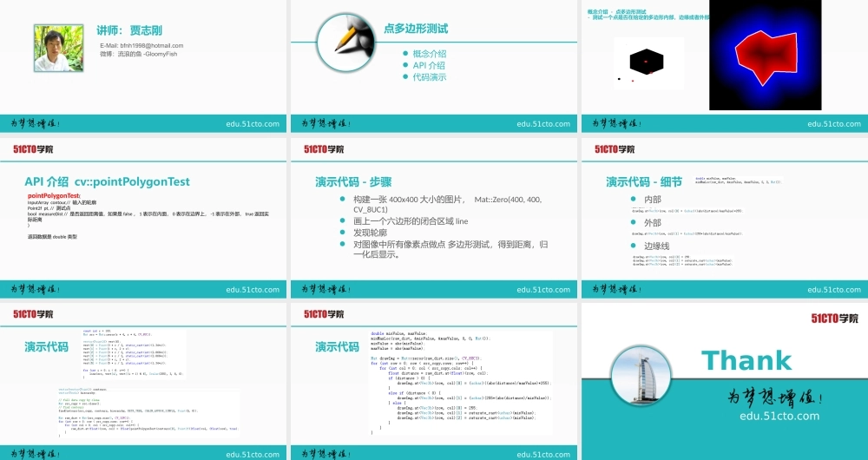
Task: Click edu.51cto.com footer under the distance-map slide
Action: (x=833, y=124)
